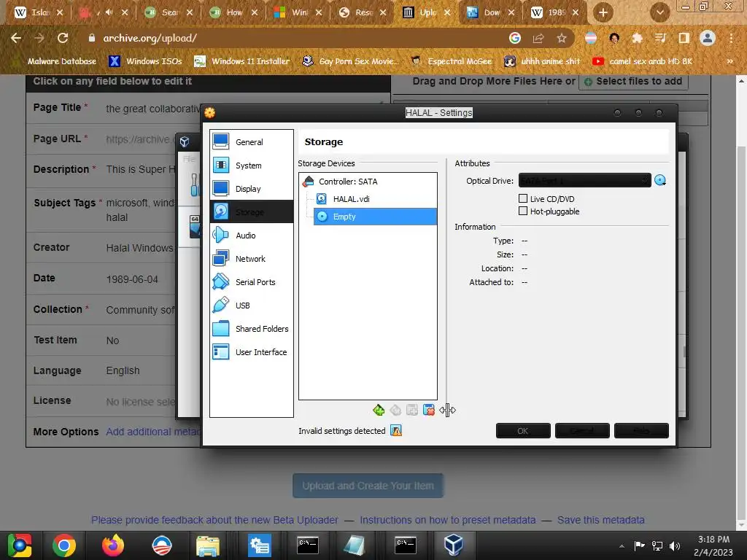Open the Display settings category
Screen dimensions: 747x560
(x=251, y=189)
